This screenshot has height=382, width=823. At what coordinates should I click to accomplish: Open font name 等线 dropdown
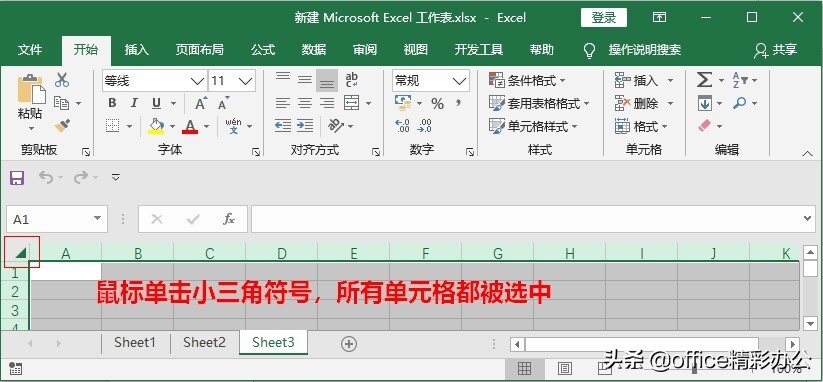197,81
